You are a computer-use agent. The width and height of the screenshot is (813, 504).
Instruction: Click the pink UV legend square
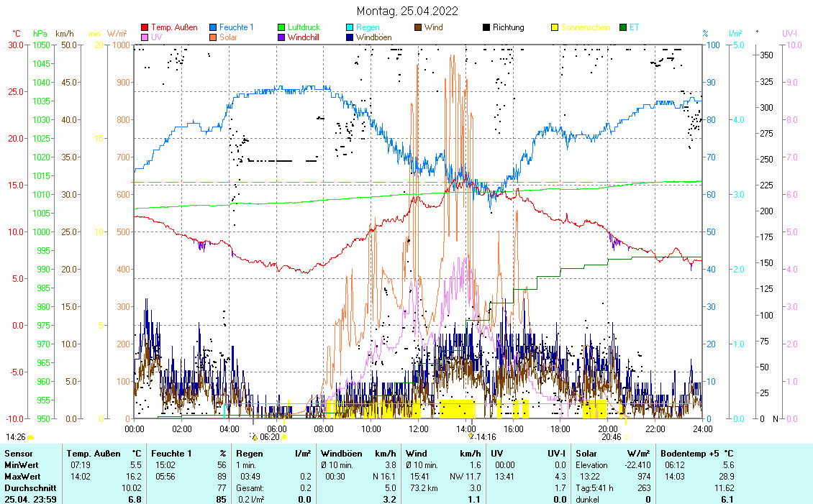pos(145,37)
